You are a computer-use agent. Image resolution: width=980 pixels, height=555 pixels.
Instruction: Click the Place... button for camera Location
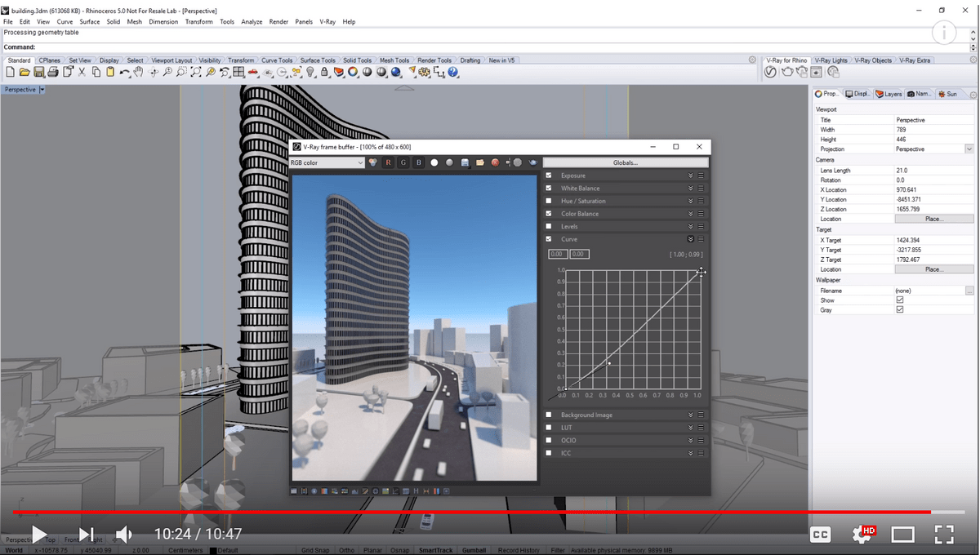click(933, 218)
